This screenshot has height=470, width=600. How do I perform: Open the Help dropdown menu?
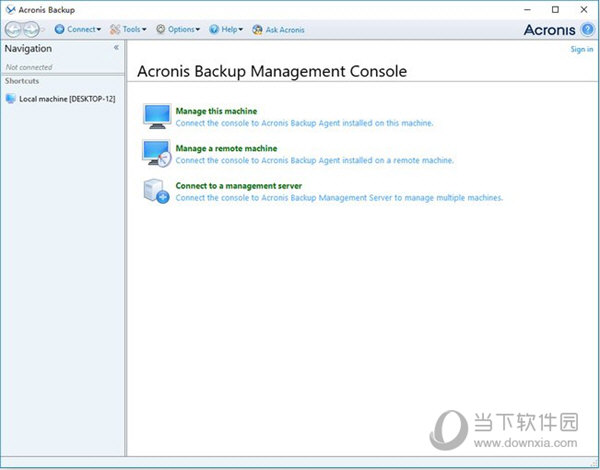226,29
